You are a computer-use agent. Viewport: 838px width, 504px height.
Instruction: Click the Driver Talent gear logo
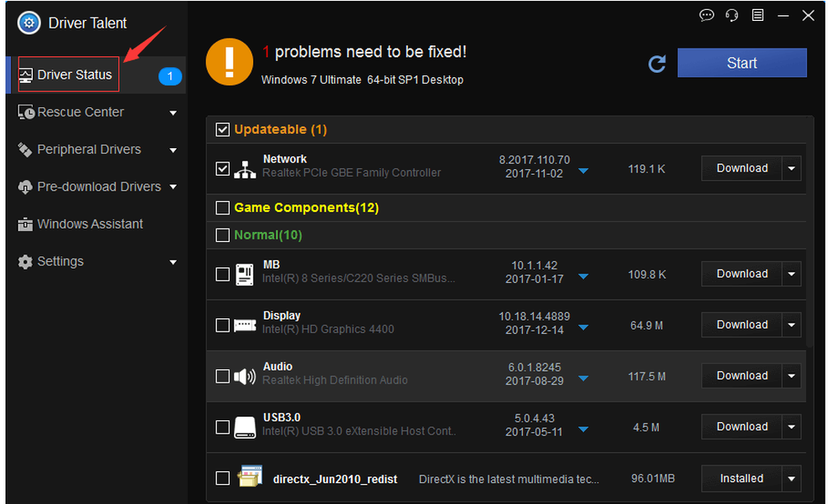[x=28, y=23]
